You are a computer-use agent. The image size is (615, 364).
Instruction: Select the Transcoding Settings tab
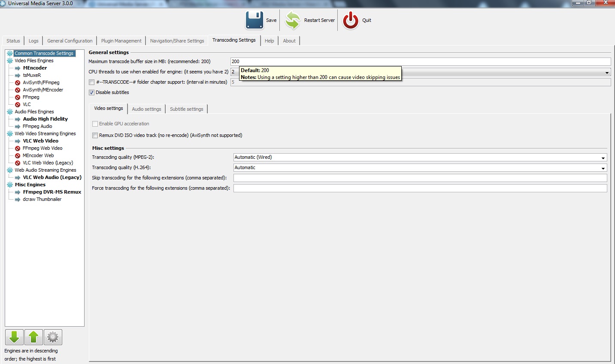(234, 40)
